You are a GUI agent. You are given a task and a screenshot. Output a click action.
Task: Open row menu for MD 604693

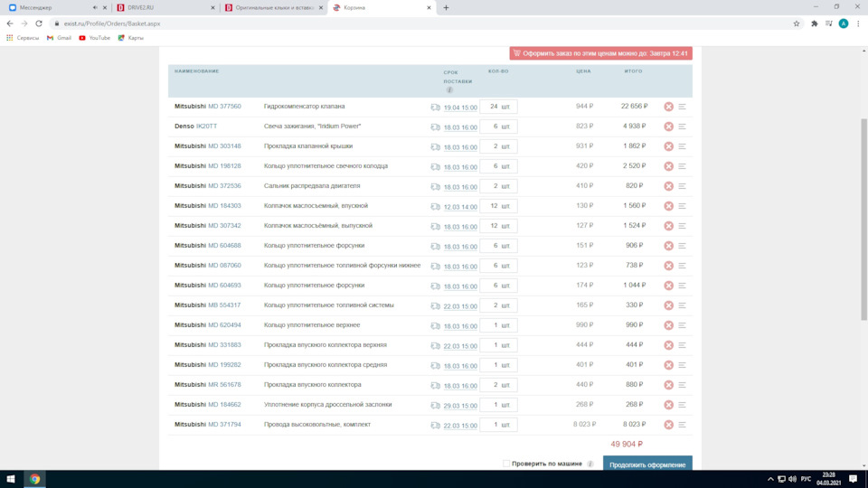tap(682, 286)
